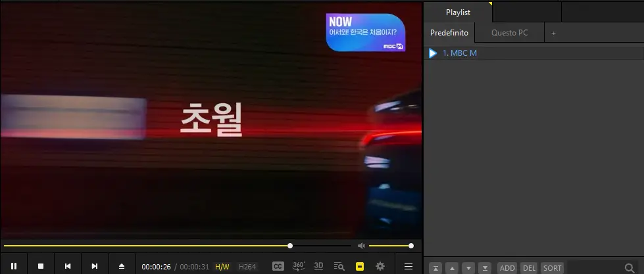Screen dimensions: 644x274
Task: Select the Predefinito playlist tab
Action: [449, 33]
